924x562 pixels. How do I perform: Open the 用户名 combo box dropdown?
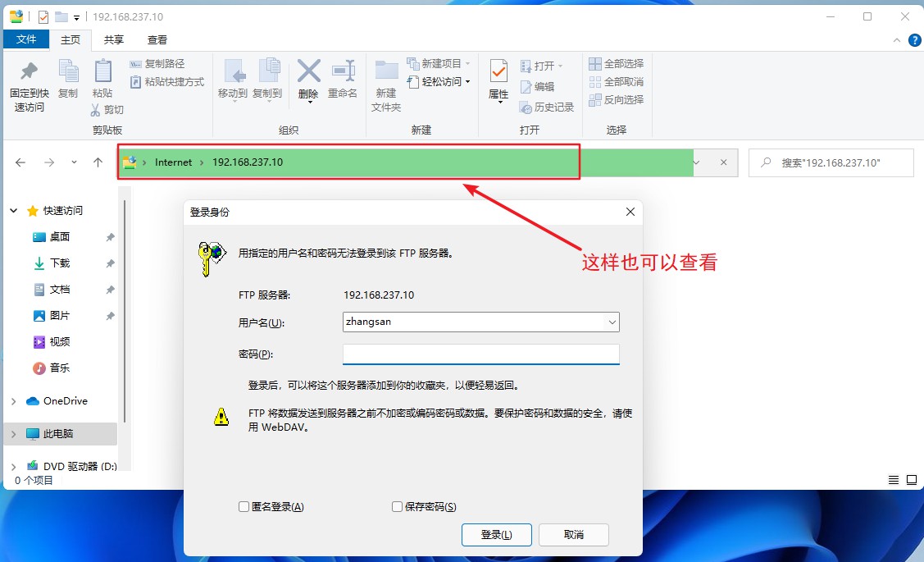coord(612,322)
